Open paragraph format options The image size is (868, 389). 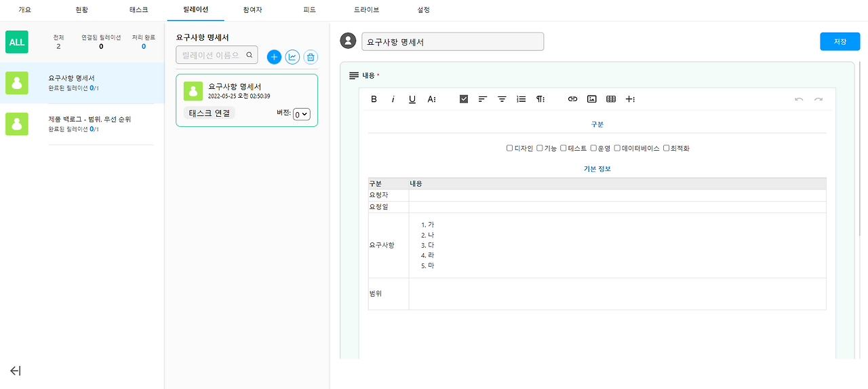click(x=540, y=99)
